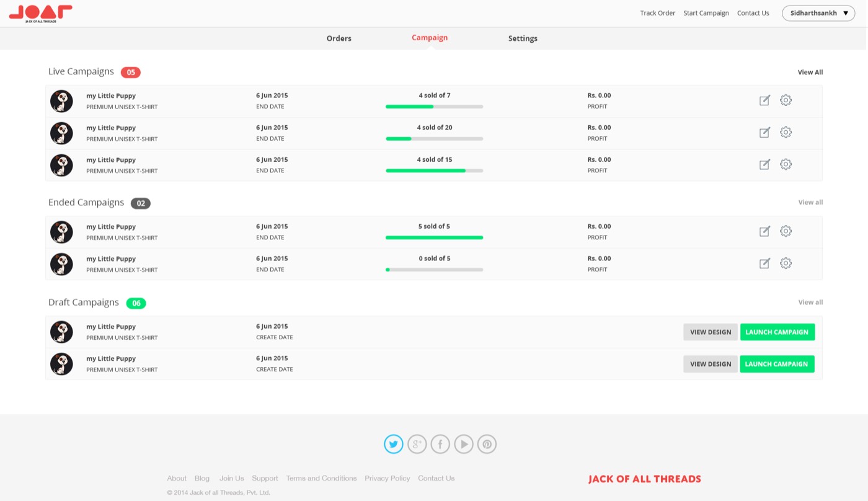Click the progress bar for 4 sold of 7
This screenshot has width=868, height=501.
coord(434,107)
